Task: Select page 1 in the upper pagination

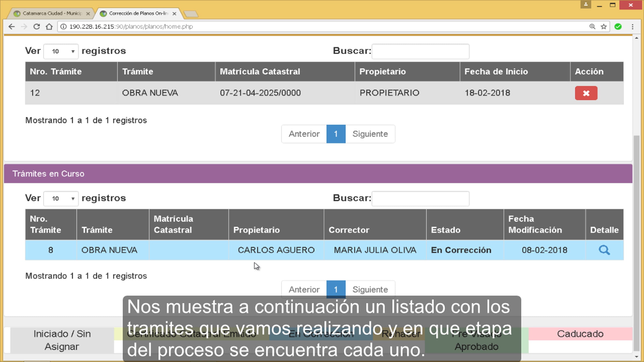Action: click(336, 134)
